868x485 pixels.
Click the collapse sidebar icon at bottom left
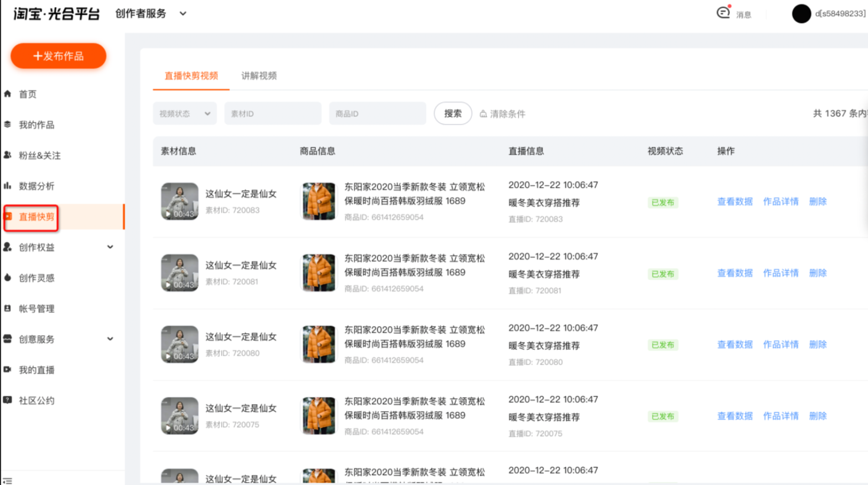(7, 481)
